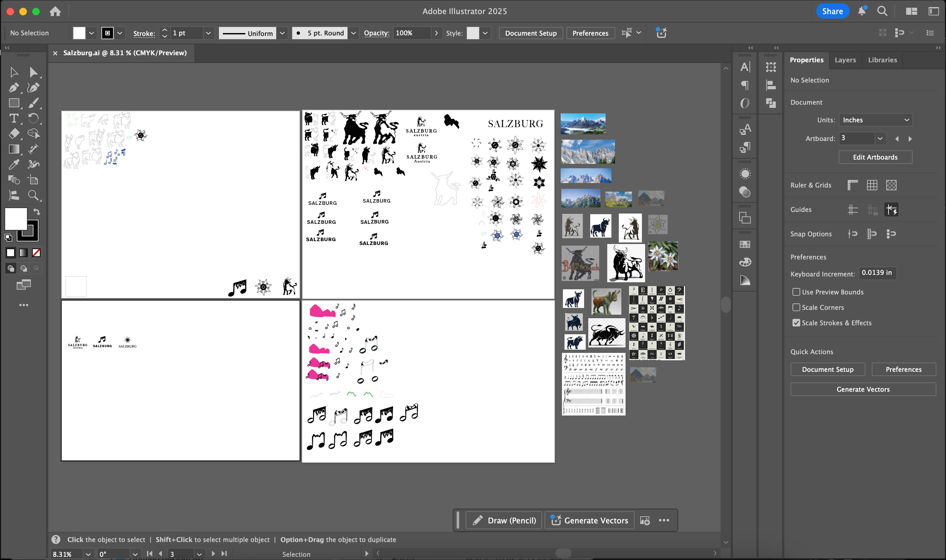
Task: Switch to the Libraries tab
Action: tap(882, 60)
